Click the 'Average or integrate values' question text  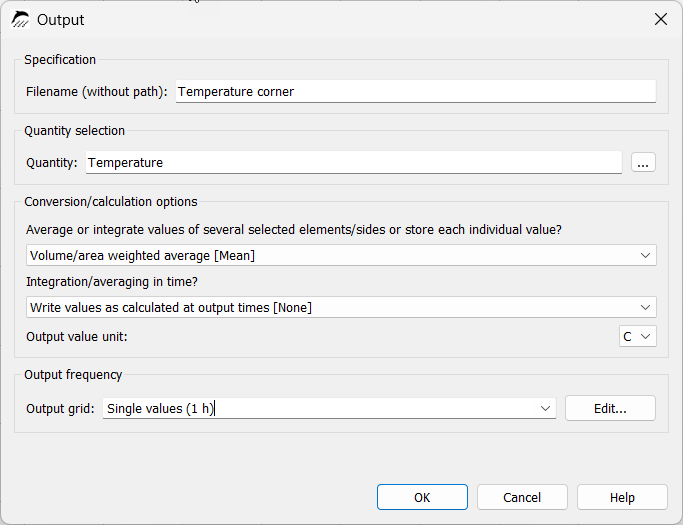[x=294, y=230]
